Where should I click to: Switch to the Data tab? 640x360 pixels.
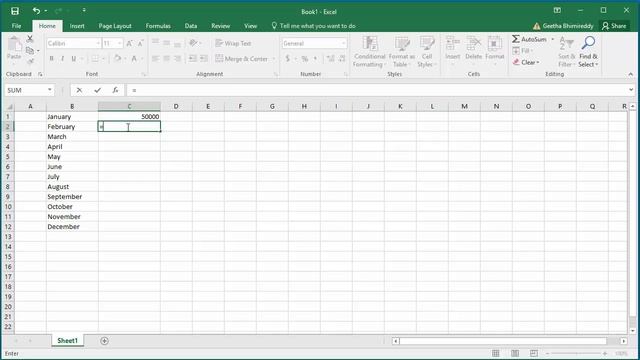tap(191, 26)
